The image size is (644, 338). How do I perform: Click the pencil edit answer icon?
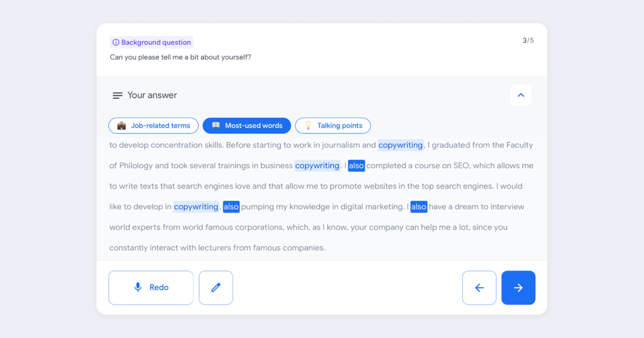pos(216,287)
